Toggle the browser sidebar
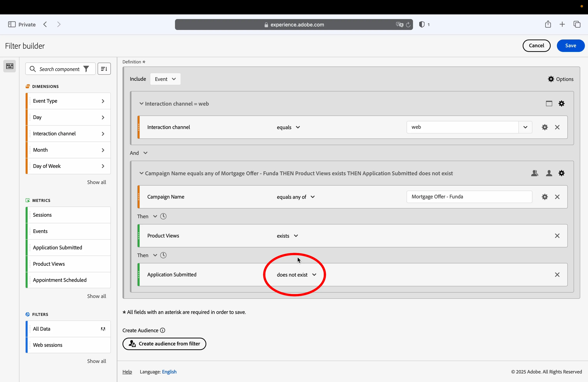 point(12,24)
